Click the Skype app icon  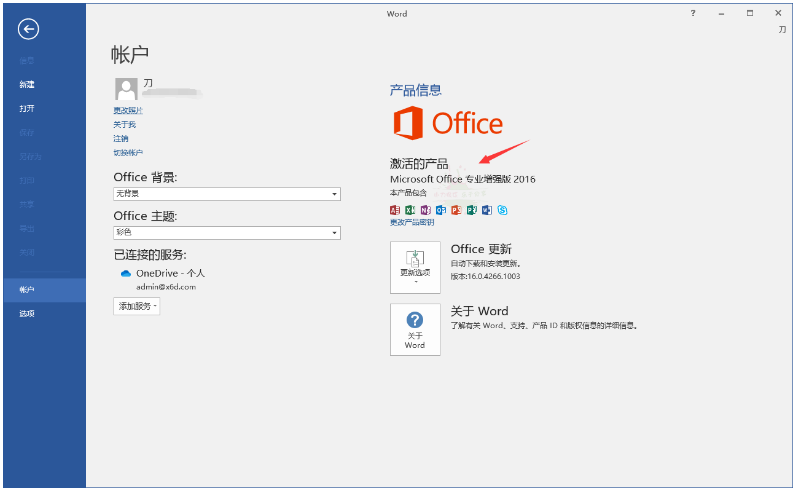(x=502, y=210)
